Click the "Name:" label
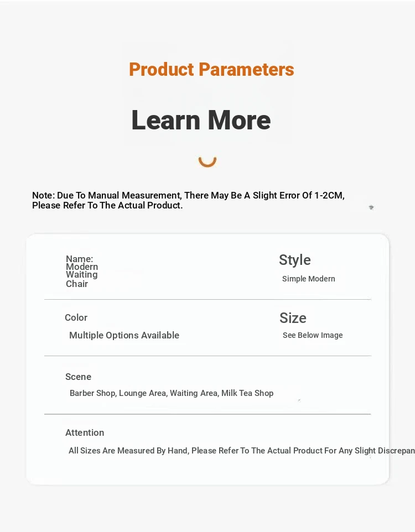Viewport: 415px width, 532px height. click(79, 259)
